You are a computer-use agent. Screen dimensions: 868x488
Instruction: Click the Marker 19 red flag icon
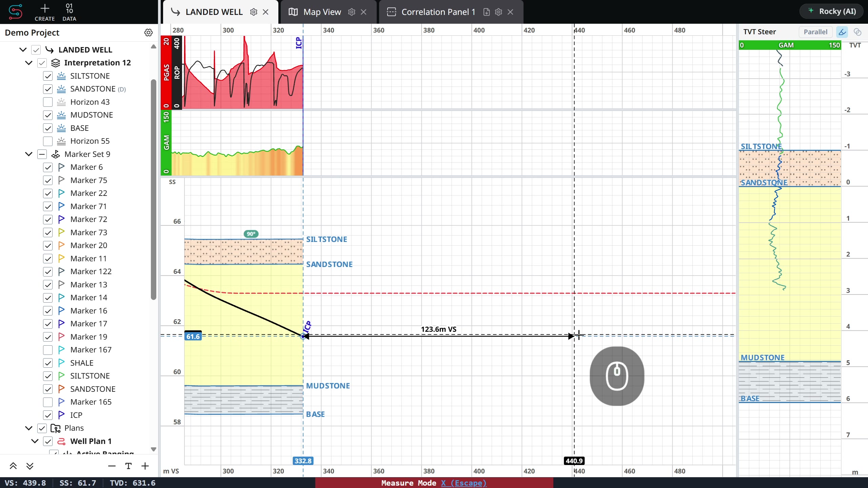tap(61, 337)
